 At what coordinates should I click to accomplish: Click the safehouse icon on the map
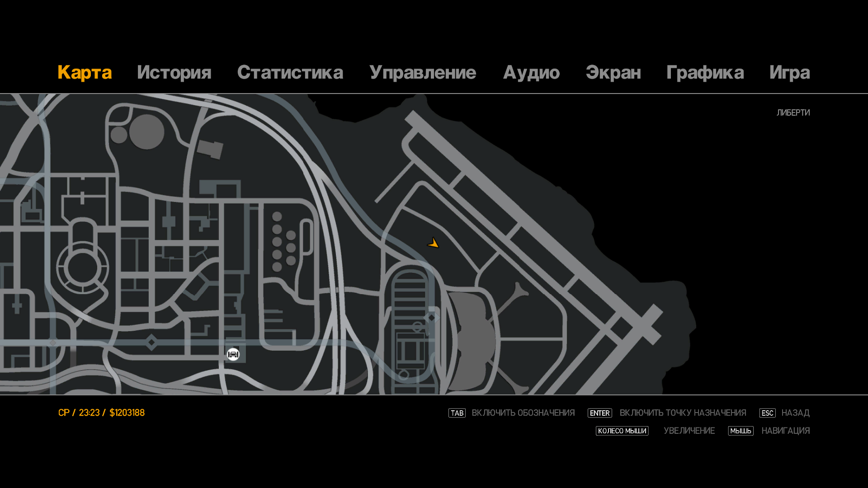(x=233, y=354)
